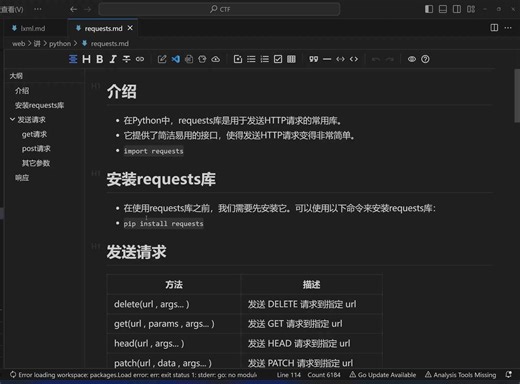Screen dimensions: 520x384
Task: Toggle the outline panel icon in toolbar
Action: tap(73, 59)
